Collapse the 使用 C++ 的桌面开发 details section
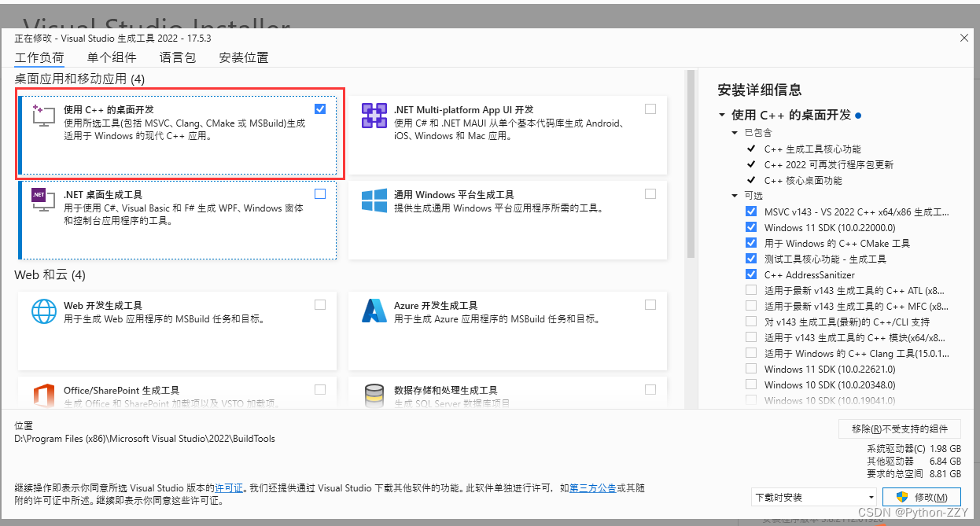 click(x=722, y=115)
